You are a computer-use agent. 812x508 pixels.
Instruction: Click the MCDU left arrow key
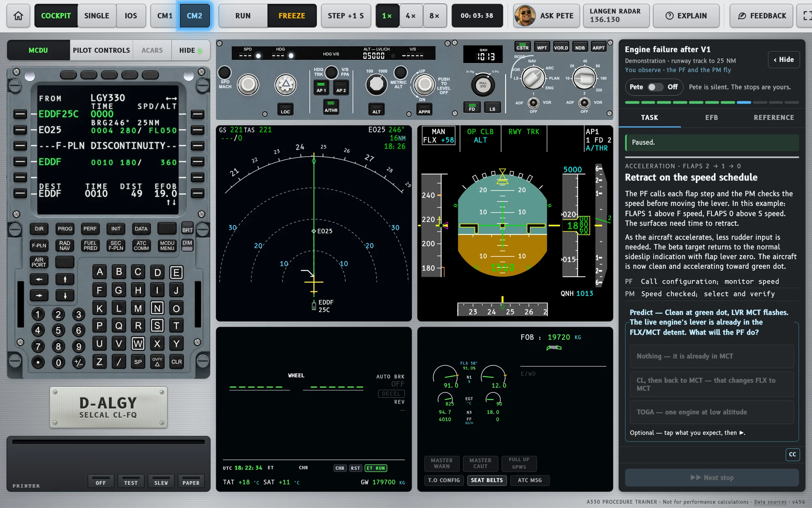pos(39,279)
